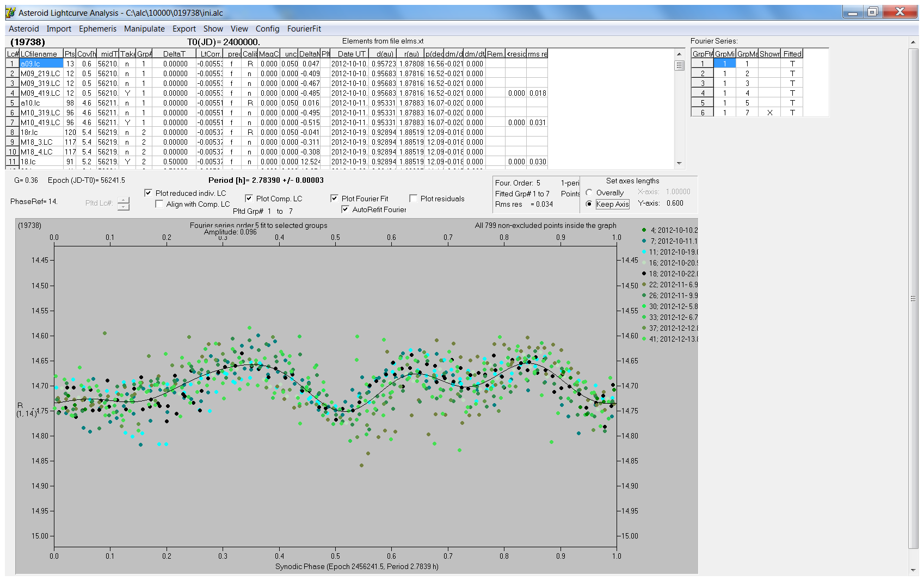Click legend marker for 4; 2012-10-10.2

click(x=644, y=230)
